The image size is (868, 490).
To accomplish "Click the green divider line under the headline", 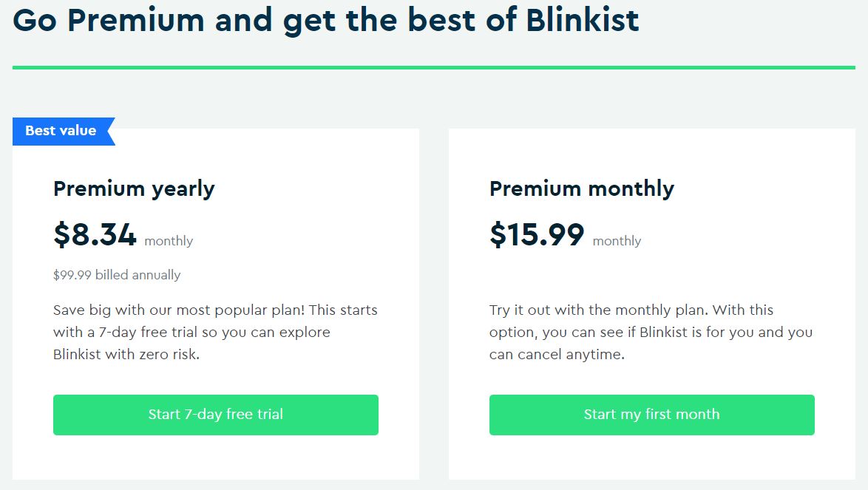I will (433, 67).
